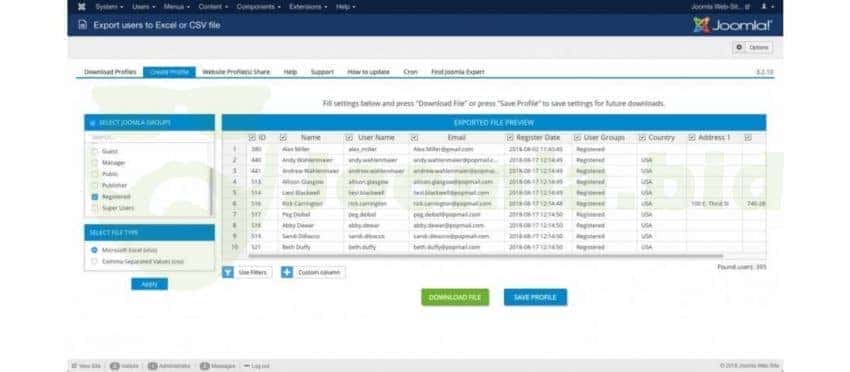Click the Log out icon in footer
Image resolution: width=850 pixels, height=372 pixels.
coord(247,365)
